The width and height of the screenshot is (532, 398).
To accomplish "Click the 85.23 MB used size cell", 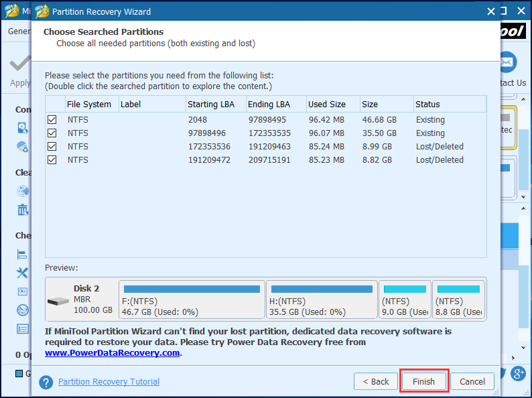I will pos(326,160).
